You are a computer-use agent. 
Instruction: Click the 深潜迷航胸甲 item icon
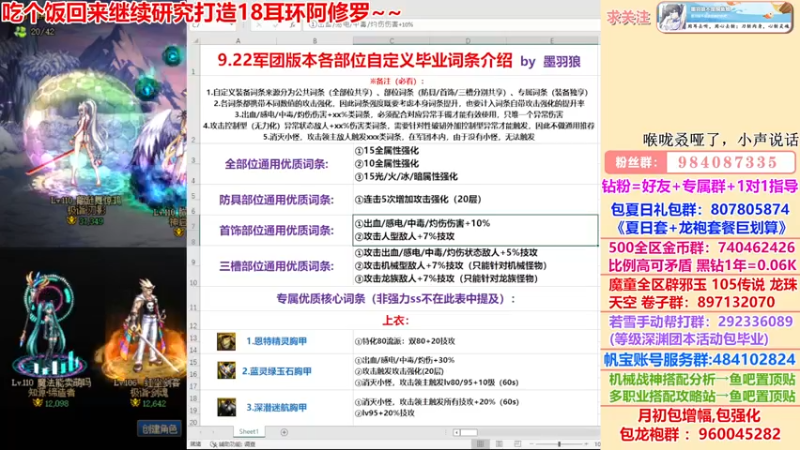[226, 407]
